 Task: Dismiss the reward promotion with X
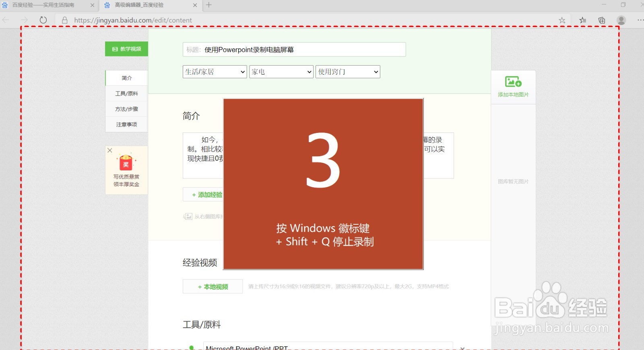pyautogui.click(x=110, y=150)
